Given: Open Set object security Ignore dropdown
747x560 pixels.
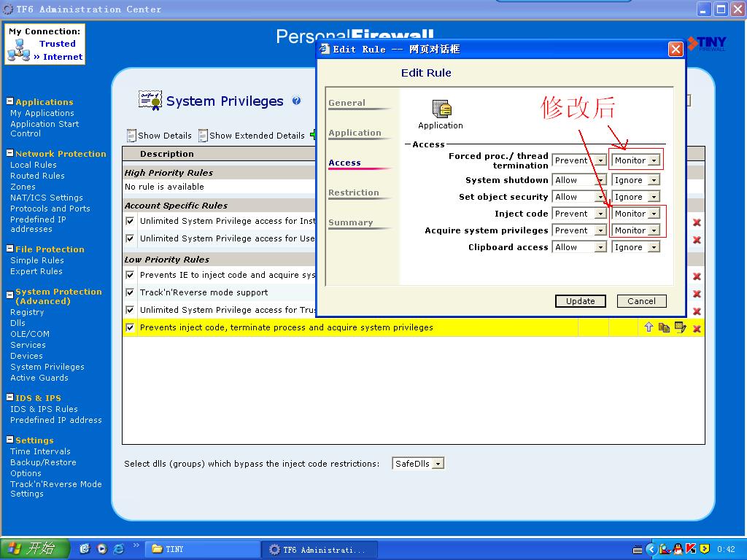Looking at the screenshot, I should coord(635,197).
